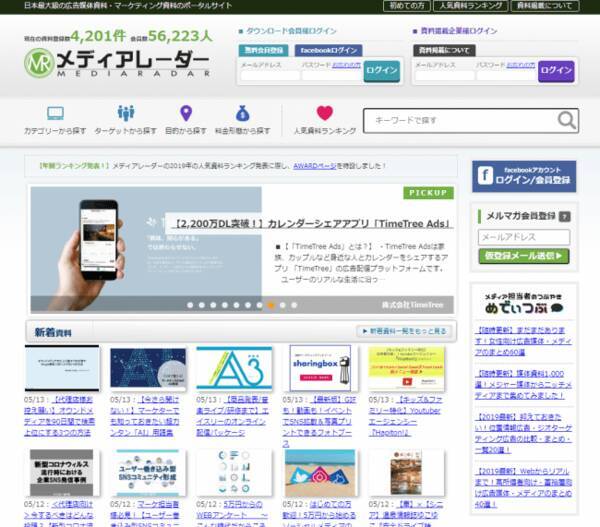
Task: Click the newsletter email address field
Action: (x=524, y=237)
